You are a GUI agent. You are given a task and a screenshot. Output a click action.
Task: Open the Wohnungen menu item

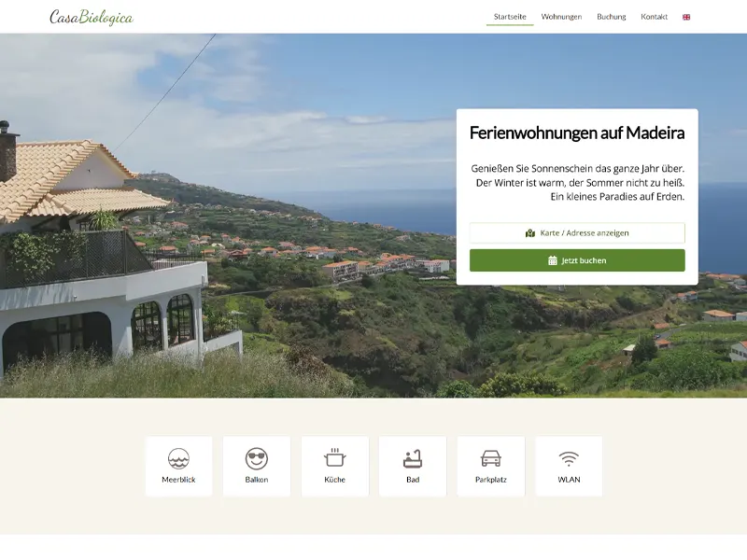coord(561,17)
